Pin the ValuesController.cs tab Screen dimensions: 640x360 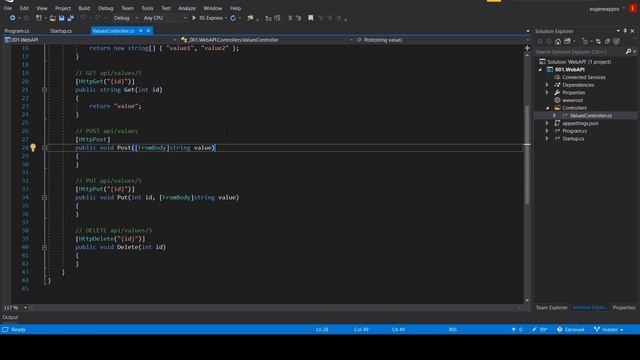[x=141, y=31]
